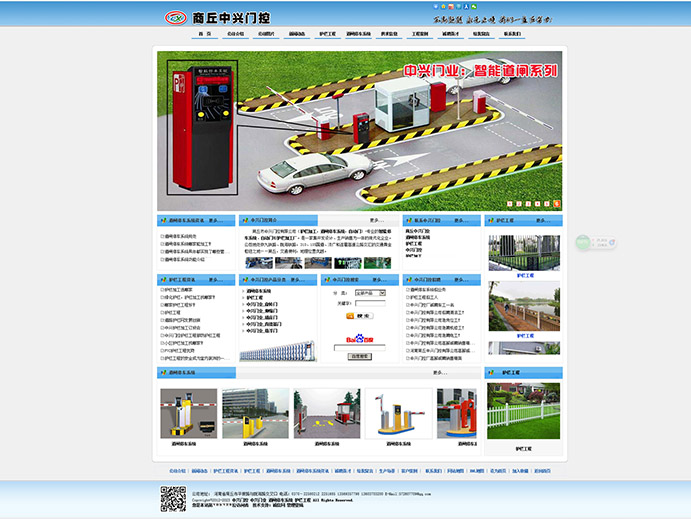Open the first 道闸停车系统百科 article link
This screenshot has height=519, width=691.
[180, 237]
